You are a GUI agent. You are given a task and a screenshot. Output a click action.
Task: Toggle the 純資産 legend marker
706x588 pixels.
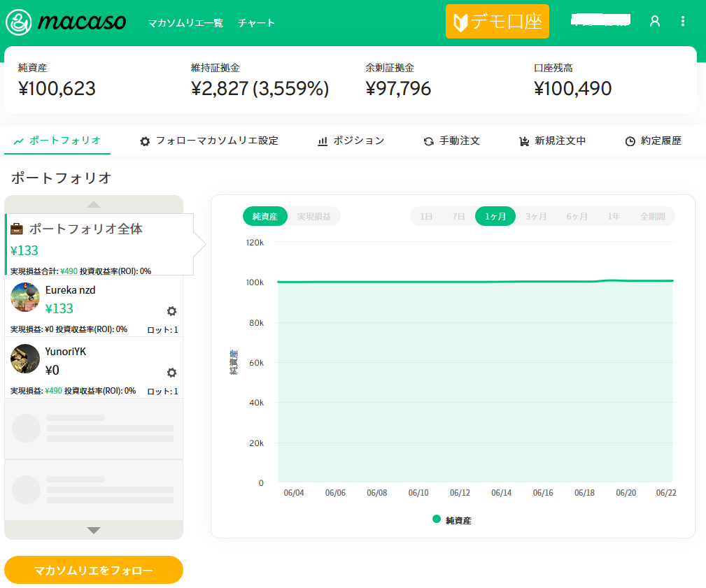pos(437,519)
